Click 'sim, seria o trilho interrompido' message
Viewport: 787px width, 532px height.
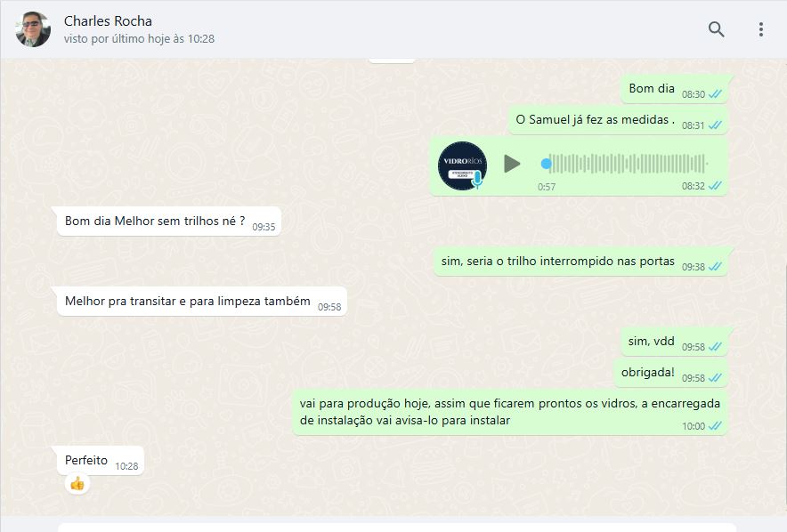pos(580,262)
